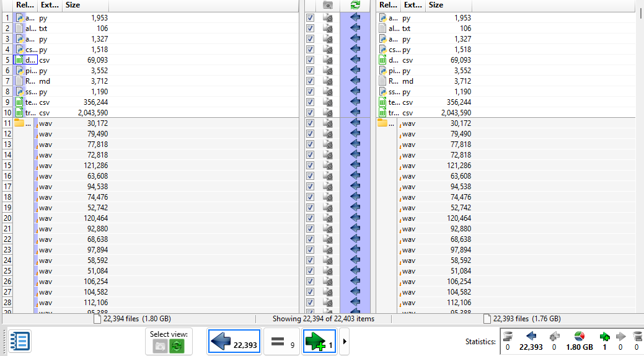This screenshot has height=356, width=644.
Task: Click the right-side csv icon for 2,043,590 file
Action: coord(382,113)
